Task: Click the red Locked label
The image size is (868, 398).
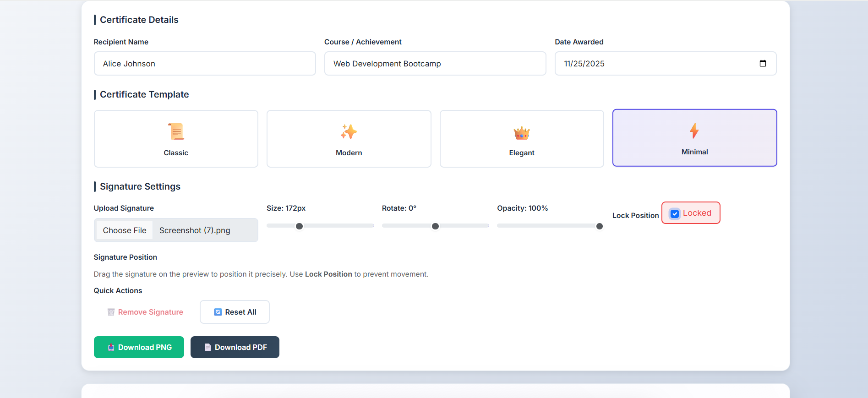Action: pyautogui.click(x=697, y=213)
